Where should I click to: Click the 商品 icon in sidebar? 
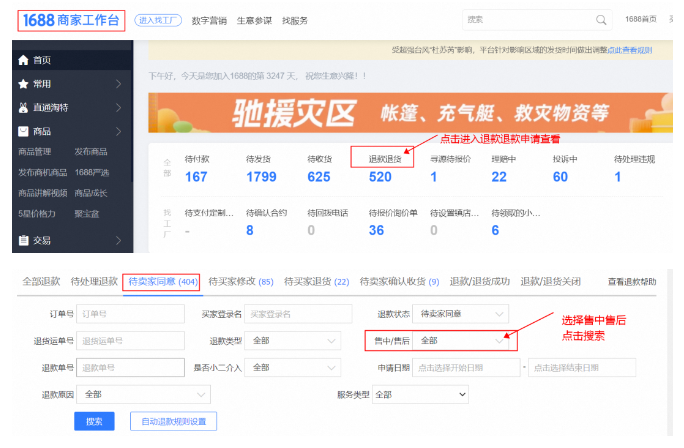tap(24, 131)
